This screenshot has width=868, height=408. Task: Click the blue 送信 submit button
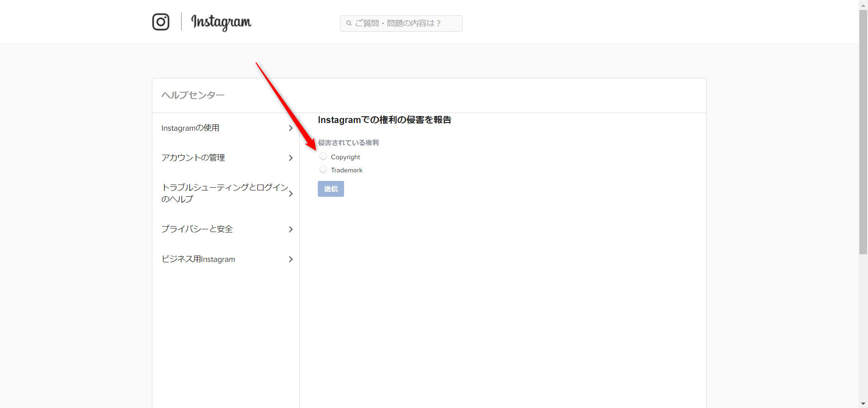coord(331,189)
